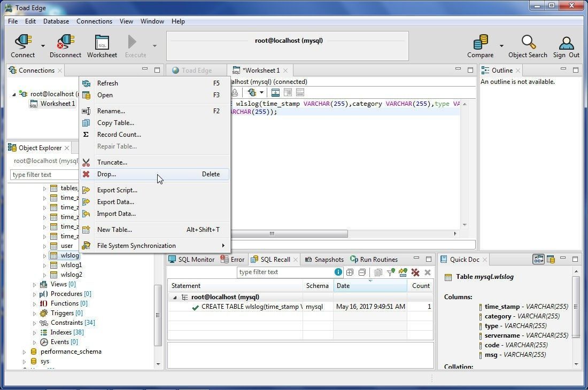Expand the wlslog table node
This screenshot has width=588, height=390.
44,255
